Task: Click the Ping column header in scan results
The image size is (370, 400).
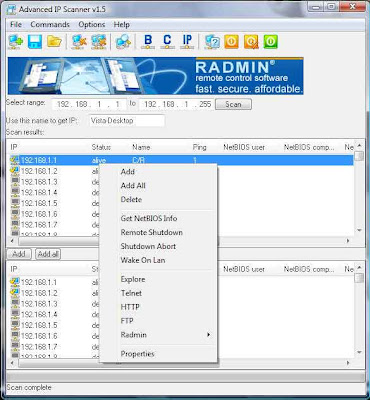Action: click(199, 147)
